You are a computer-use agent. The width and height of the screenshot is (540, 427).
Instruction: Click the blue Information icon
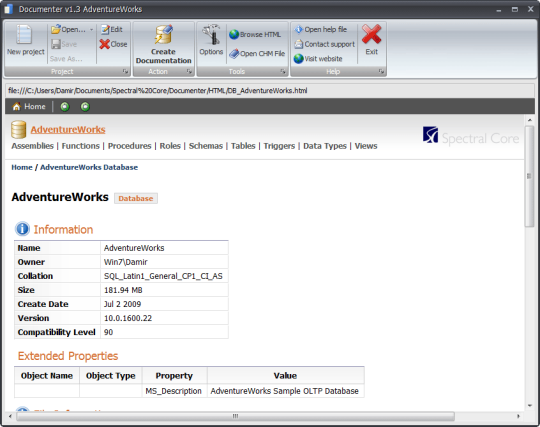(x=22, y=229)
